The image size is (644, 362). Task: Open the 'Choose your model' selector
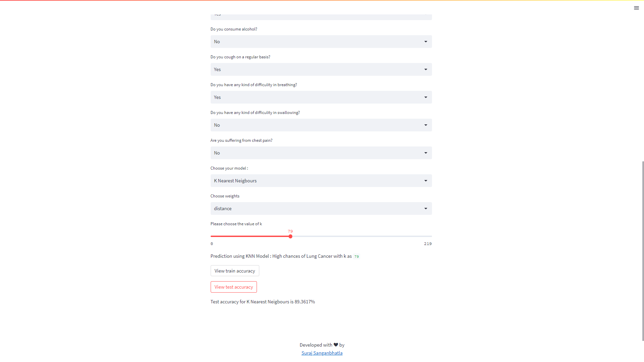[321, 181]
